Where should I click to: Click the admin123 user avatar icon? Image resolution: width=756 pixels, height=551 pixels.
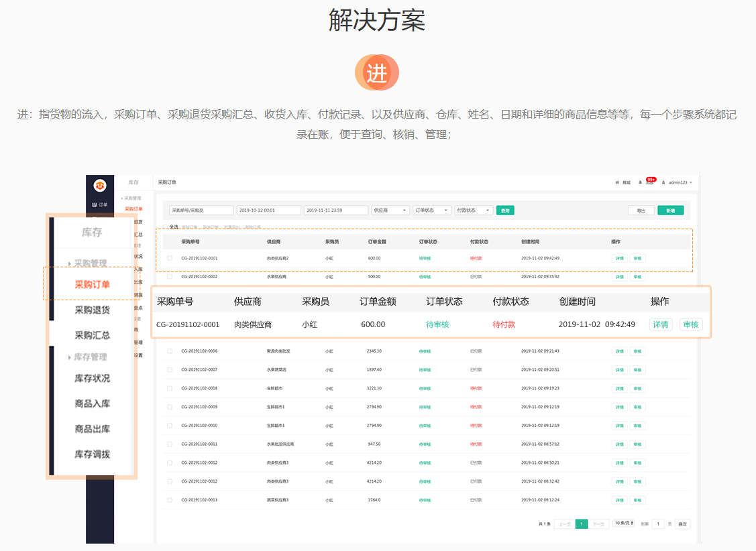(663, 182)
